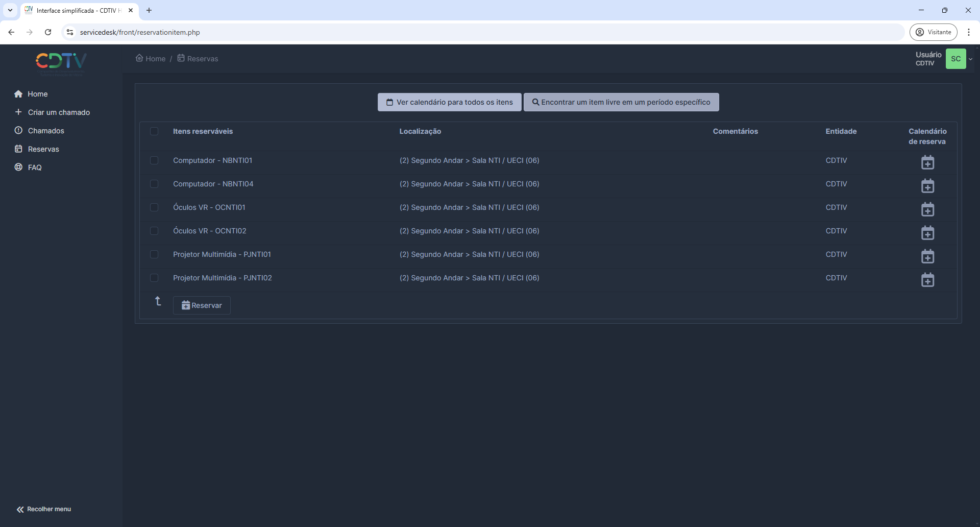Click the site information icon in address bar
Screen dimensions: 980x527
(x=70, y=32)
